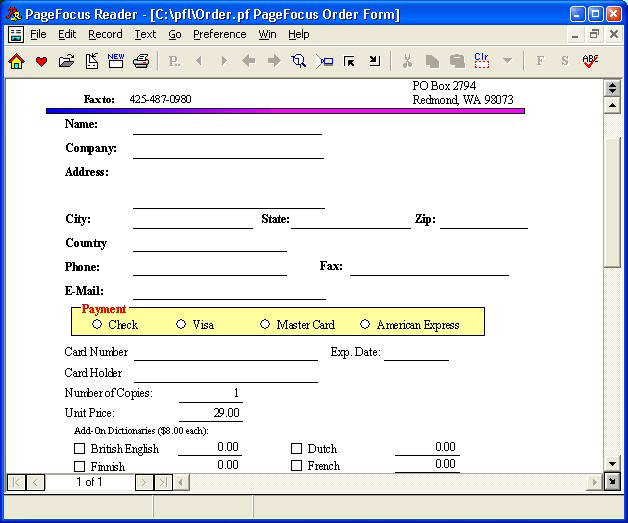Click the thick right arrow toolbar icon
Viewport: 628px width, 523px height.
[274, 61]
